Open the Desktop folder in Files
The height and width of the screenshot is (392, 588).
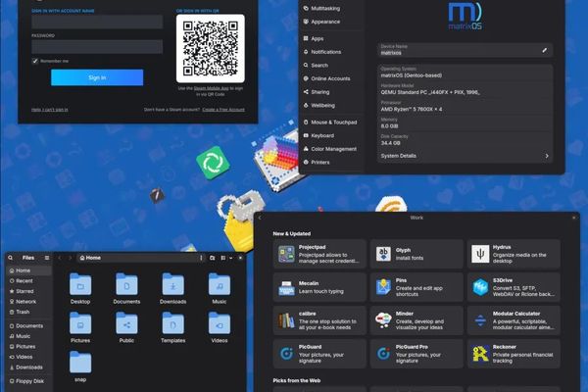click(80, 288)
